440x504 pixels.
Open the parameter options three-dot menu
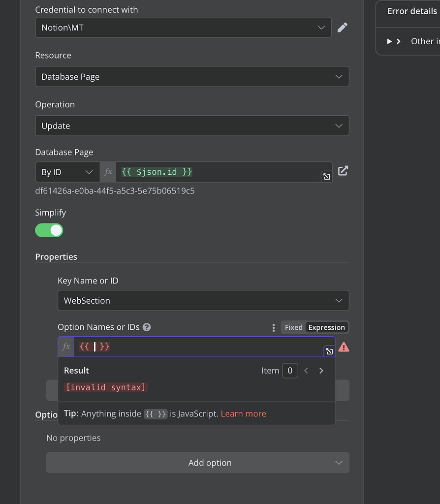pyautogui.click(x=274, y=327)
